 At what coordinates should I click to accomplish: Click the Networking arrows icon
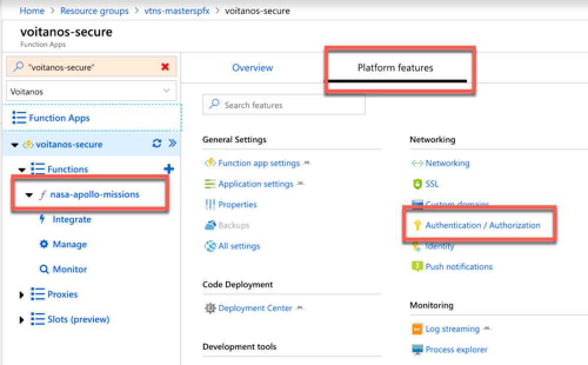pyautogui.click(x=417, y=163)
